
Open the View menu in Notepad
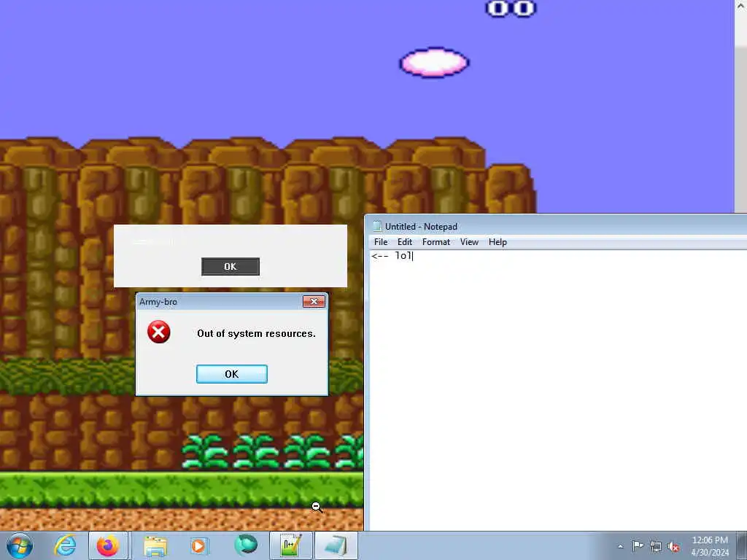469,242
